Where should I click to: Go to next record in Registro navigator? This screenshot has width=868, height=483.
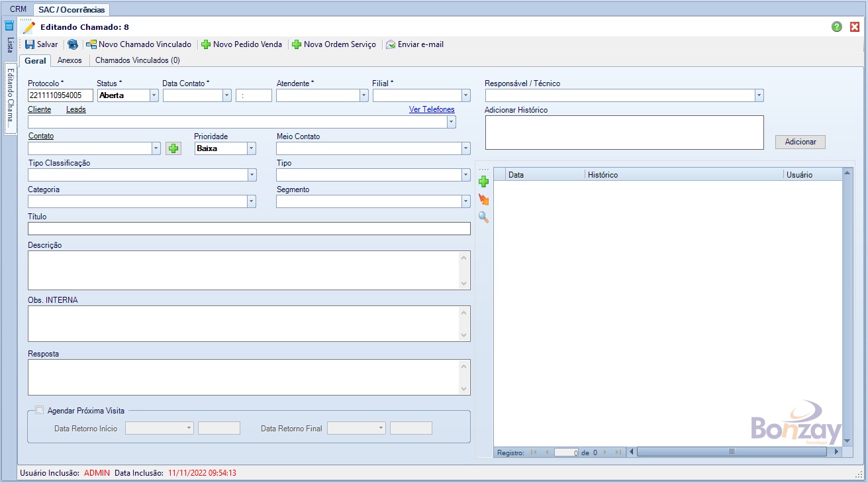(604, 453)
